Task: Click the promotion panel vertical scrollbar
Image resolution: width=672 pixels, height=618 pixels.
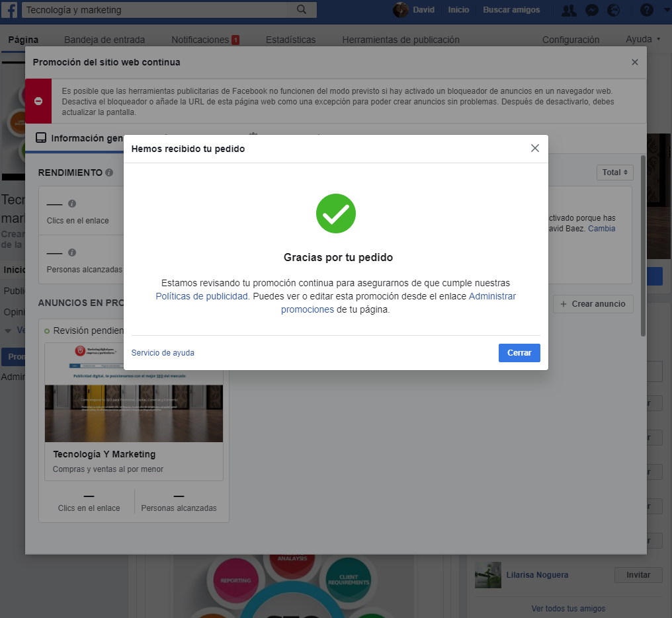Action: (x=643, y=246)
